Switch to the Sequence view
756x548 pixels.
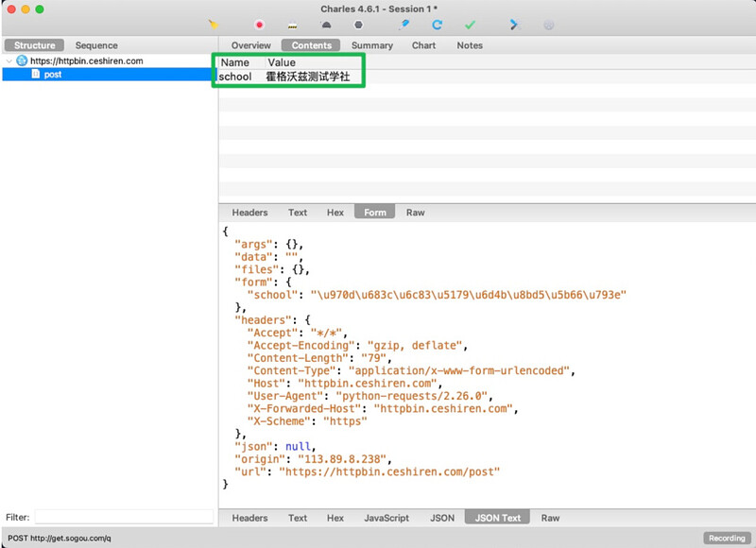click(x=96, y=45)
